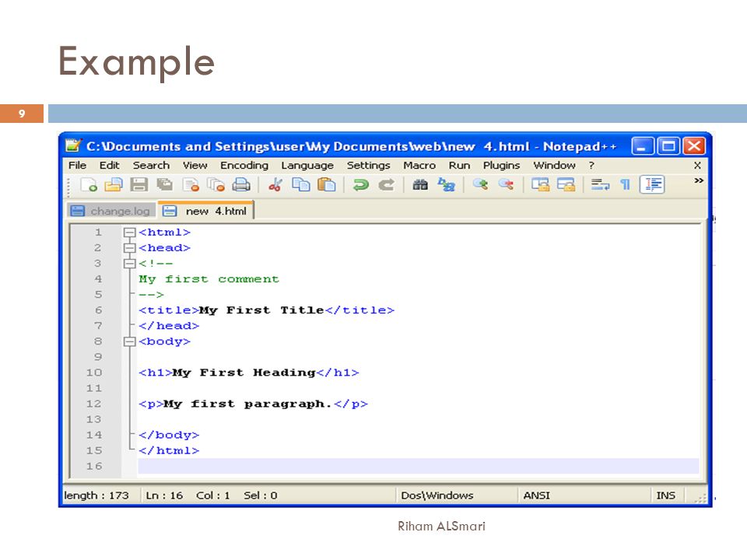Image resolution: width=747 pixels, height=560 pixels.
Task: Copy selection using the Copy icon
Action: coord(300,185)
